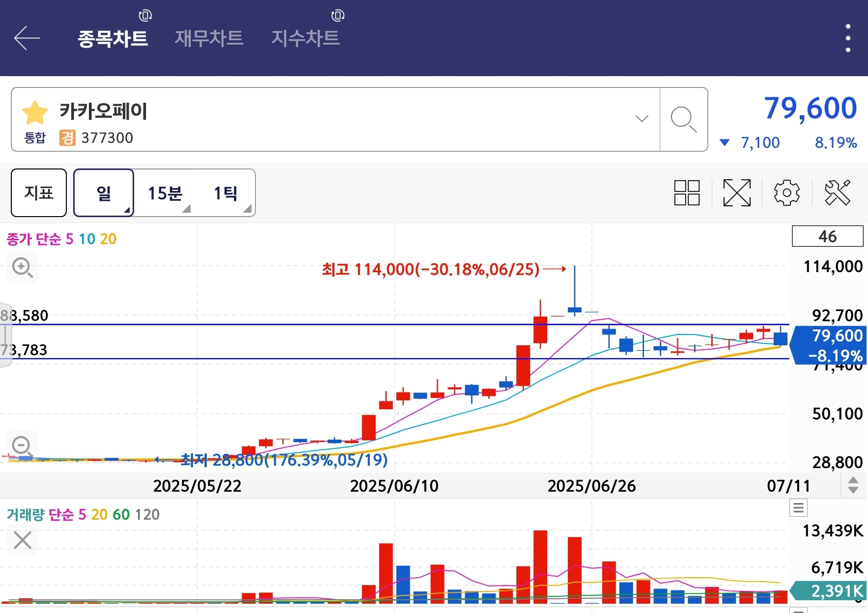Click the 2025/05/22 date label

pyautogui.click(x=197, y=486)
